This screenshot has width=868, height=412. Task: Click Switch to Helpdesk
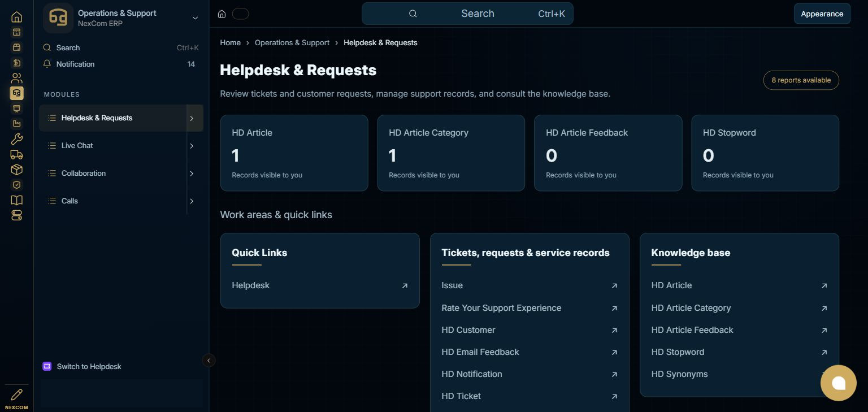point(89,366)
